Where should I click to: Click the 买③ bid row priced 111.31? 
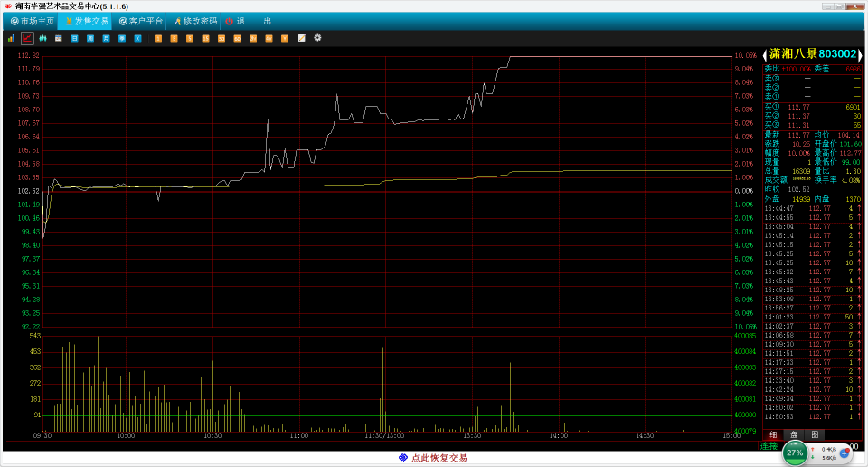[x=813, y=125]
